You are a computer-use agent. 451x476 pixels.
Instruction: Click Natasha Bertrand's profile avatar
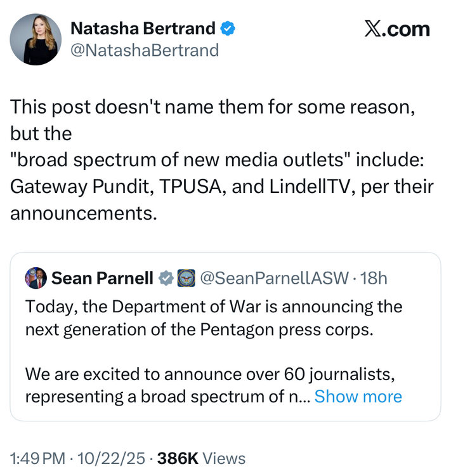point(36,39)
